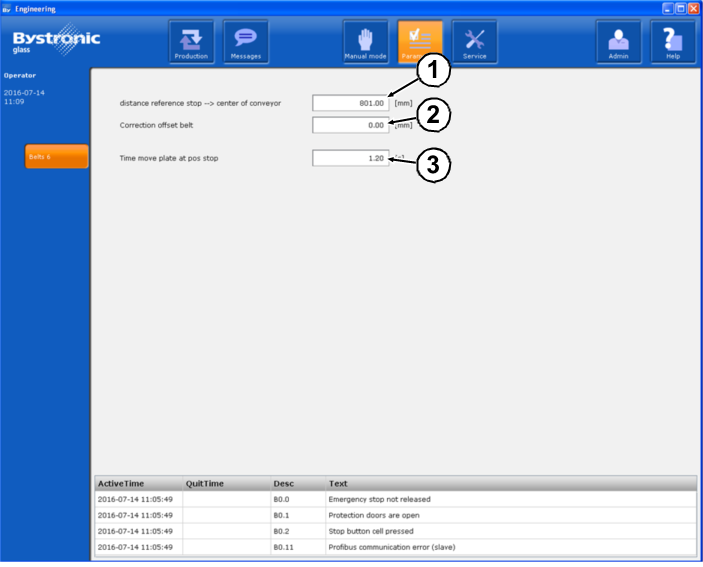Image resolution: width=703 pixels, height=567 pixels.
Task: Open the Messages view
Action: pos(246,42)
